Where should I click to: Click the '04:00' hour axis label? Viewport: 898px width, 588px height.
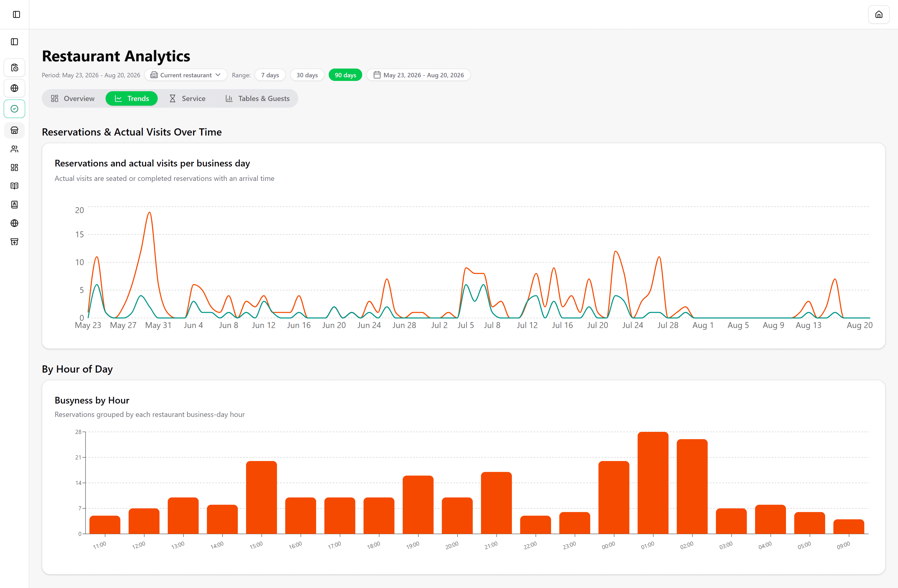coord(765,545)
